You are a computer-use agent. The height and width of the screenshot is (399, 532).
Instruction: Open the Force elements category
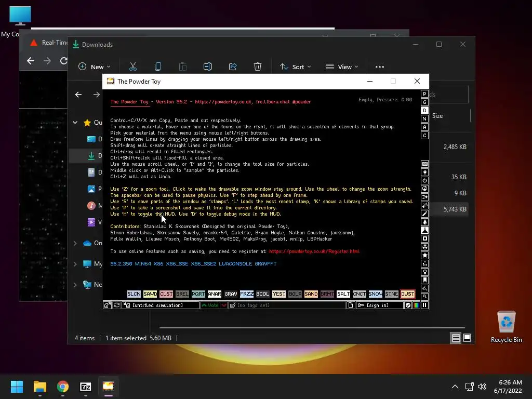pyautogui.click(x=424, y=197)
